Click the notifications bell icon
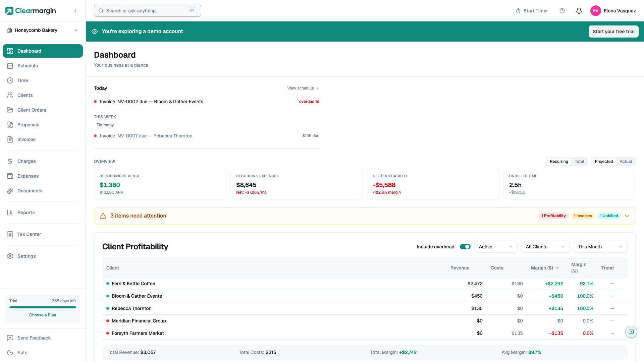 click(x=579, y=11)
